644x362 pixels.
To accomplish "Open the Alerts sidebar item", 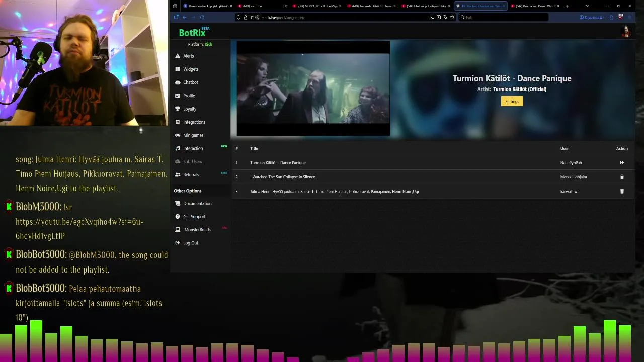I will pos(188,56).
